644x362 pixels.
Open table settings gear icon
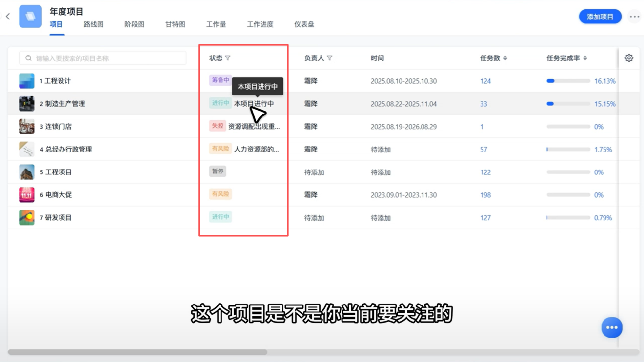629,58
